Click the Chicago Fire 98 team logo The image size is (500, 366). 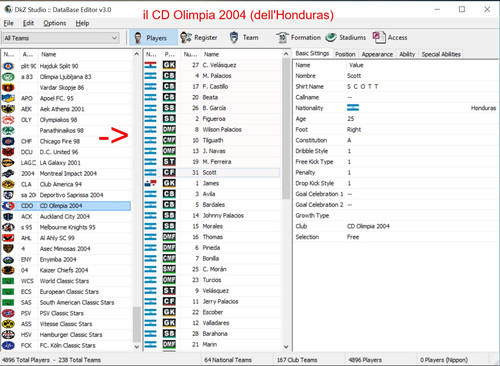click(x=8, y=141)
